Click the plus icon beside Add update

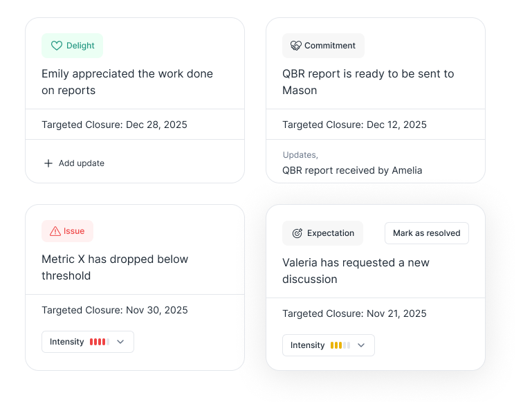[48, 163]
